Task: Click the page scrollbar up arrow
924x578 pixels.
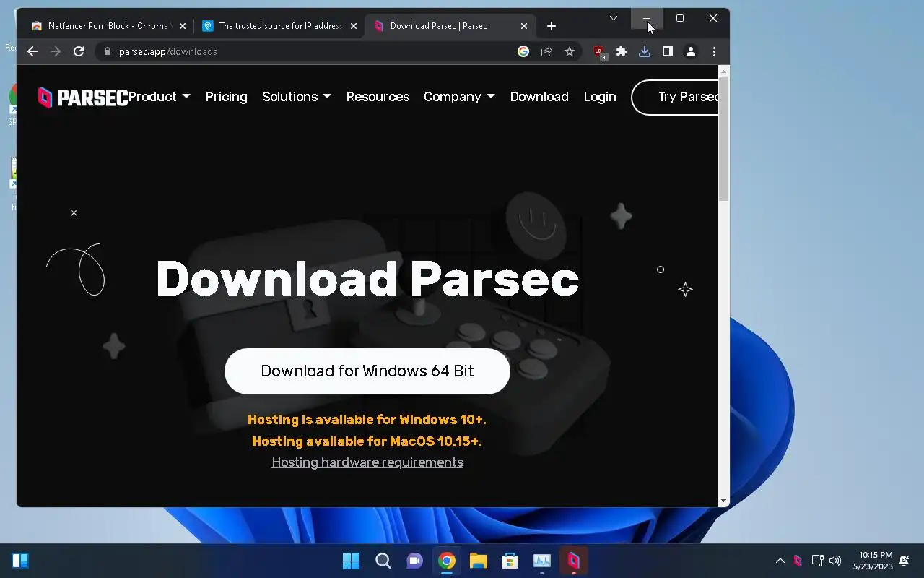Action: [724, 71]
